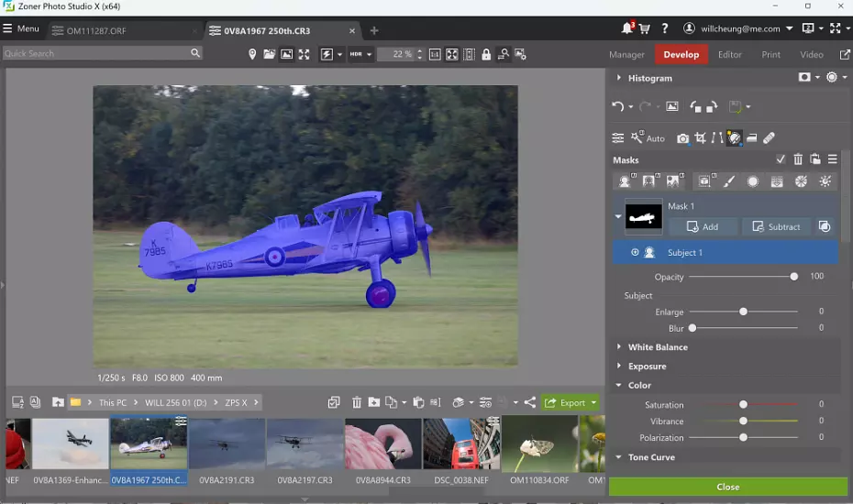
Task: Click the Subtract mask button
Action: coord(776,226)
